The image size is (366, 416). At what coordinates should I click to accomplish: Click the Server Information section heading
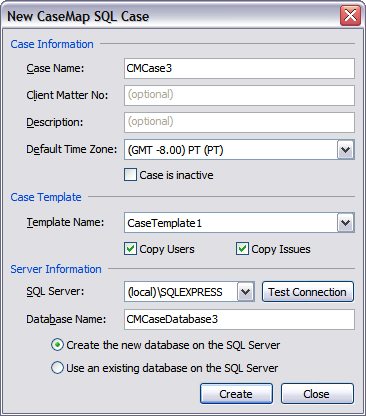pyautogui.click(x=56, y=269)
